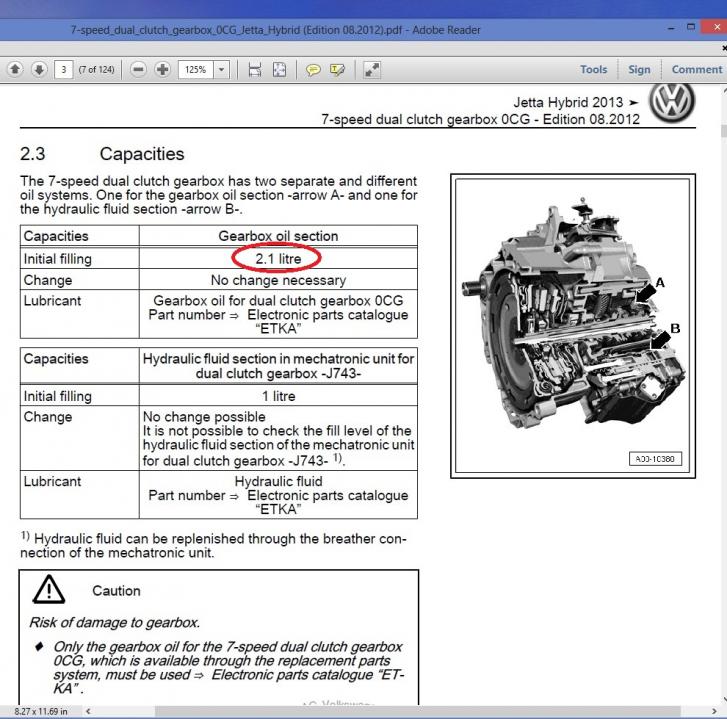Viewport: 727px width, 719px height.
Task: Click the 'Hydraulic fluid' lubricant cell
Action: (x=278, y=495)
